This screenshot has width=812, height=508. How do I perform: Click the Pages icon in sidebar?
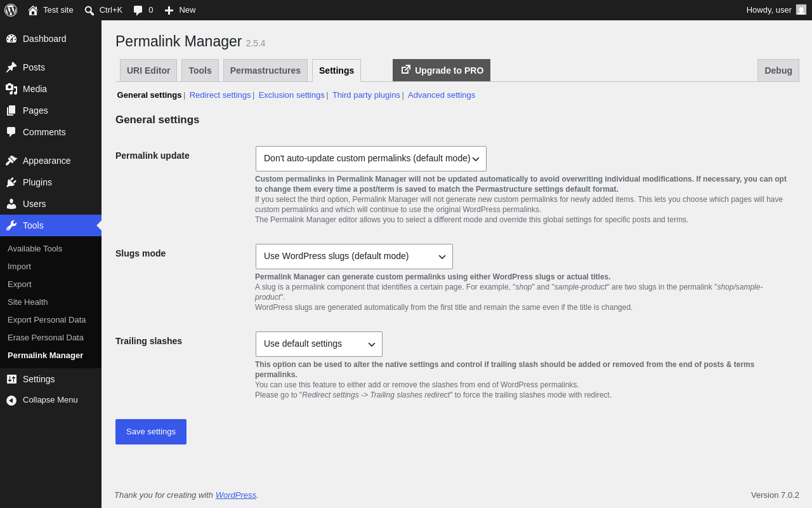(x=11, y=110)
